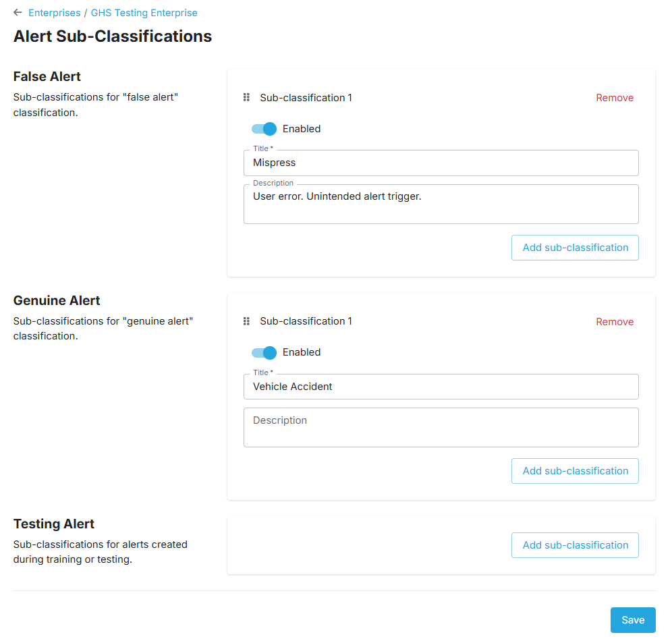672x639 pixels.
Task: Disable the False Alert Mispress enabled toggle
Action: 264,129
